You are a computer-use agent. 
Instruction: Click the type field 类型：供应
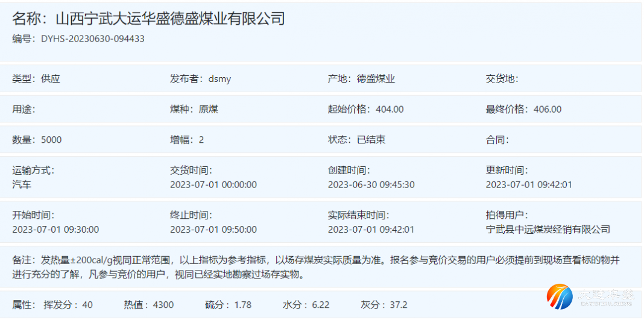[x=36, y=78]
